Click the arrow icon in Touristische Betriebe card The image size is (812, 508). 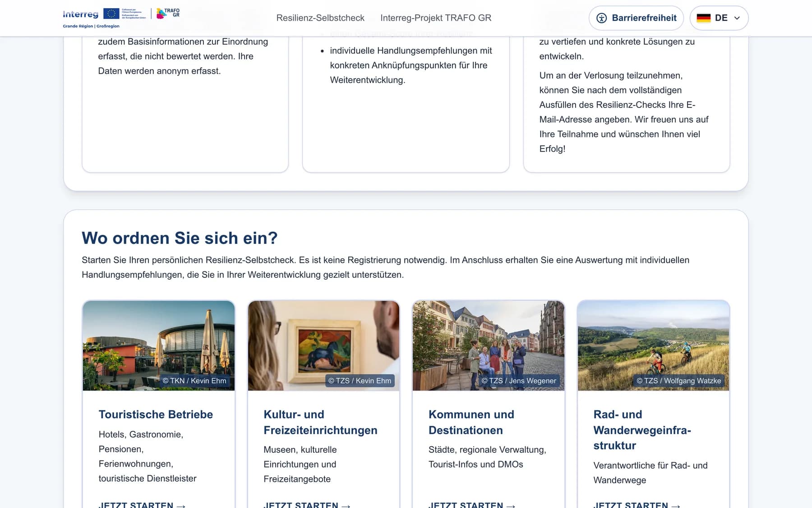tap(181, 506)
